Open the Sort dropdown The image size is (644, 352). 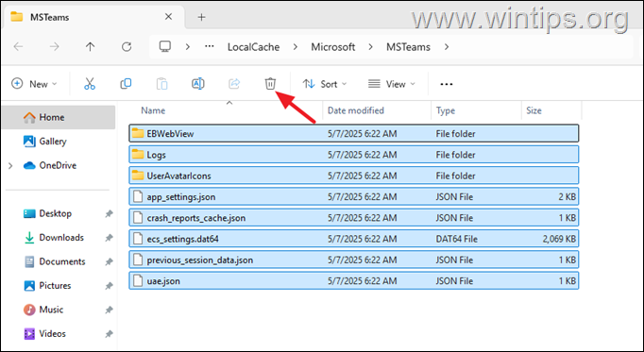click(325, 84)
